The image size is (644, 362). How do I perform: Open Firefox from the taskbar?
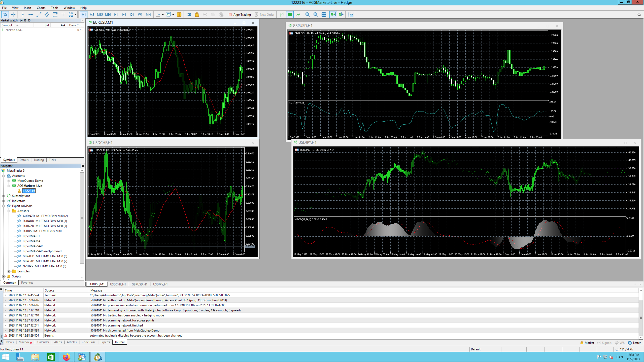(x=66, y=357)
